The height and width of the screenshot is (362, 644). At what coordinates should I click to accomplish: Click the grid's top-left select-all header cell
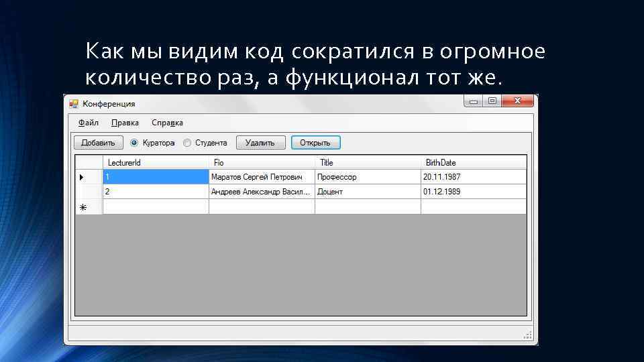point(89,162)
